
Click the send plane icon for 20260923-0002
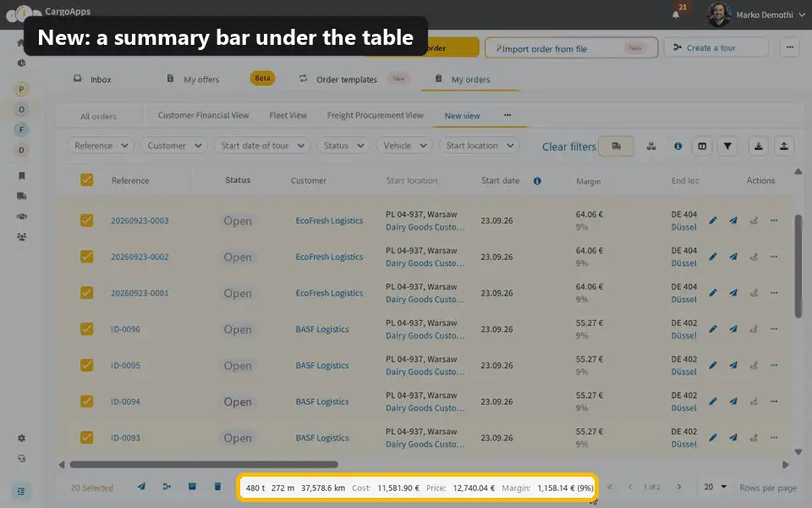pos(733,257)
